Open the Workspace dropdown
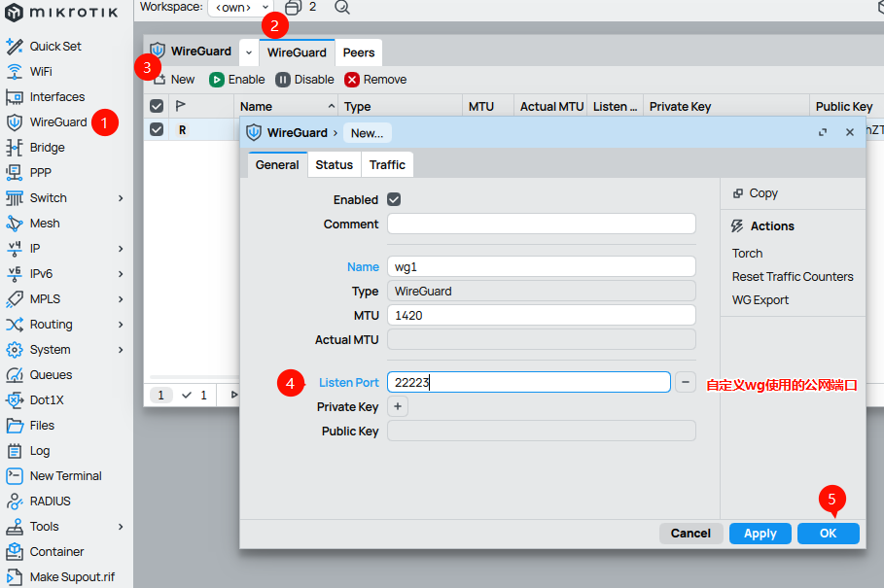 (239, 7)
